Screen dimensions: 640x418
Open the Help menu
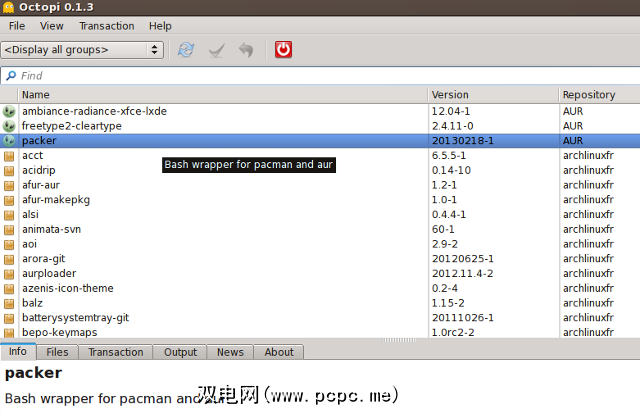pyautogui.click(x=160, y=26)
